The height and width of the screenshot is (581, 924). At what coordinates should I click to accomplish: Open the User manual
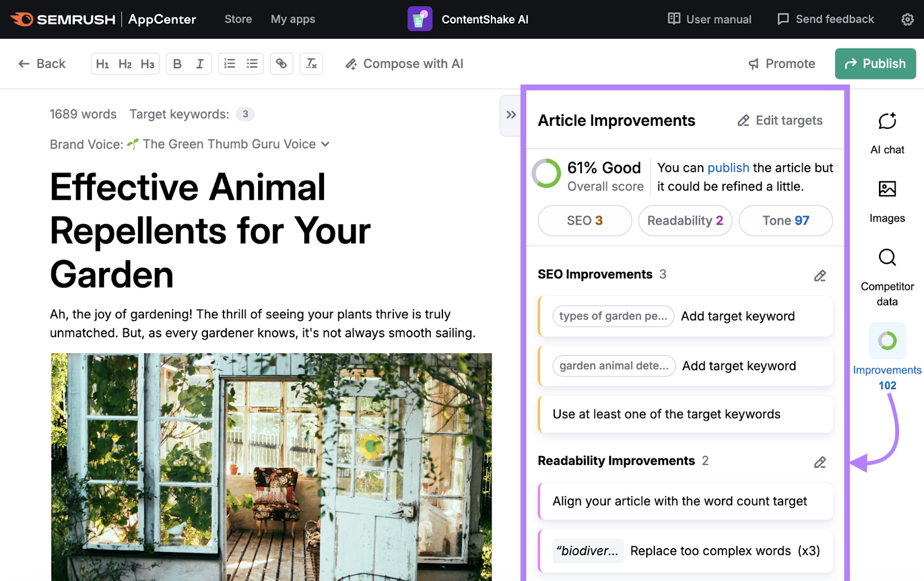[x=709, y=19]
